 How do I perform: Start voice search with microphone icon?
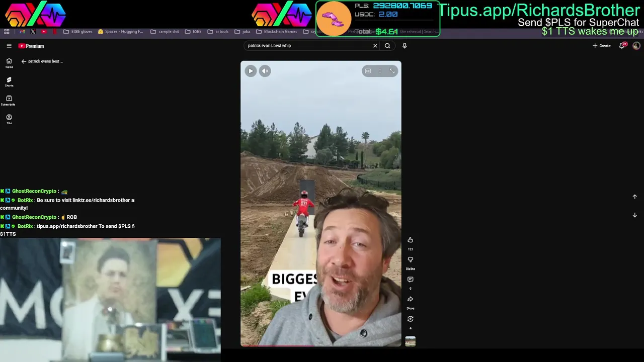click(405, 46)
